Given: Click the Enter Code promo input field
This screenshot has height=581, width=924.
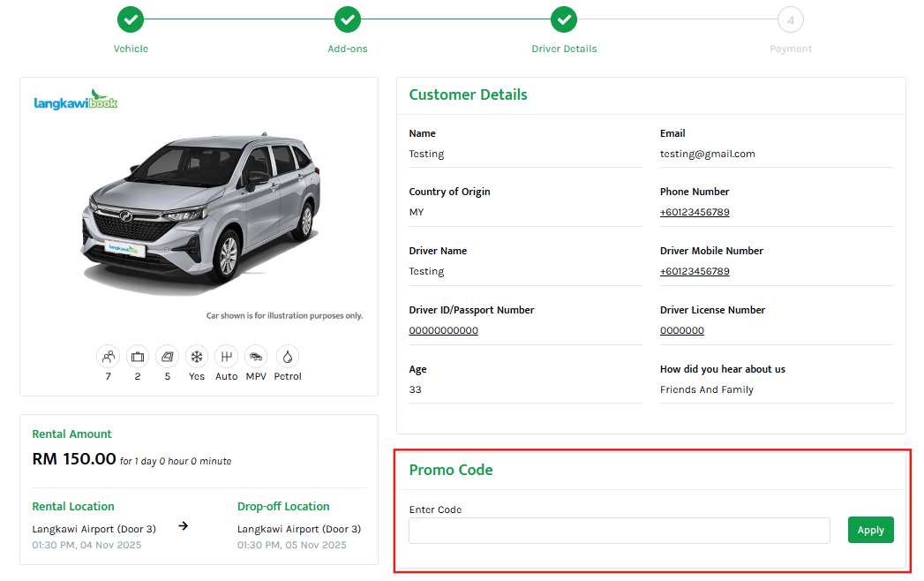Looking at the screenshot, I should click(x=619, y=531).
